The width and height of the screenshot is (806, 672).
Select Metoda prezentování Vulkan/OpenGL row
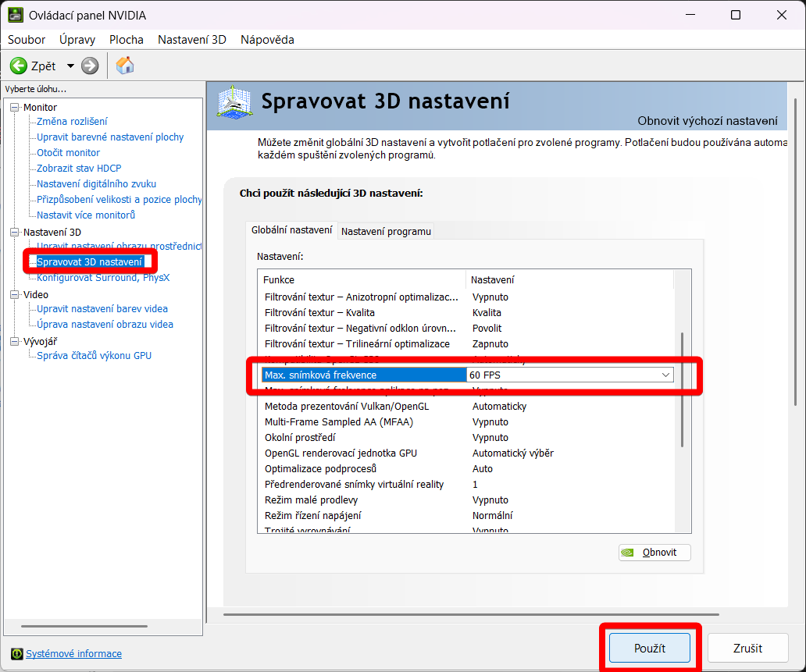coord(467,407)
